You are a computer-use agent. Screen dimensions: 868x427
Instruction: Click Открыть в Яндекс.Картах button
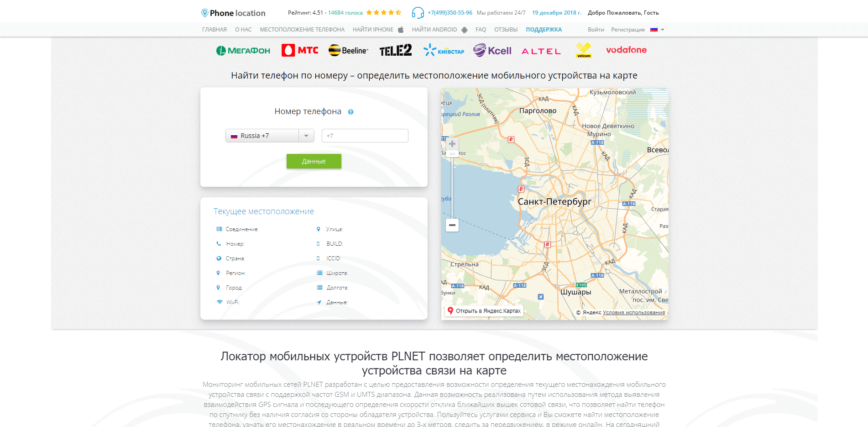(484, 311)
